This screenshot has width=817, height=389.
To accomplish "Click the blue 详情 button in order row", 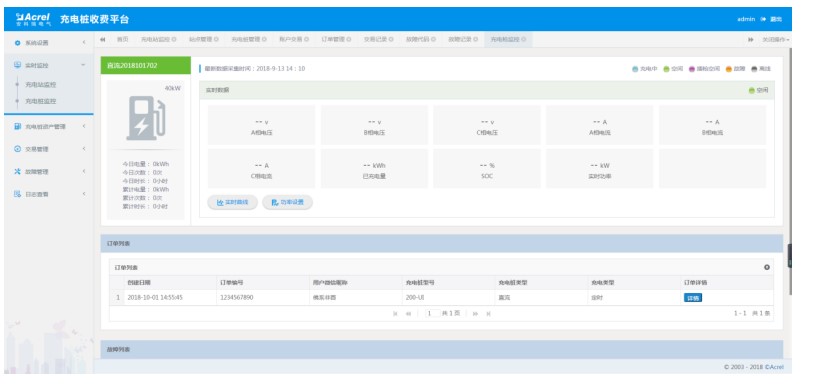I will (692, 298).
